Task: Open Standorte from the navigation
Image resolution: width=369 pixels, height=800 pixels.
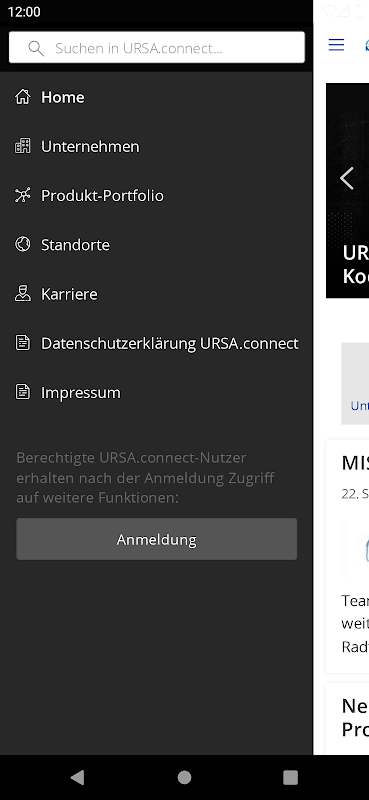Action: coord(156,245)
